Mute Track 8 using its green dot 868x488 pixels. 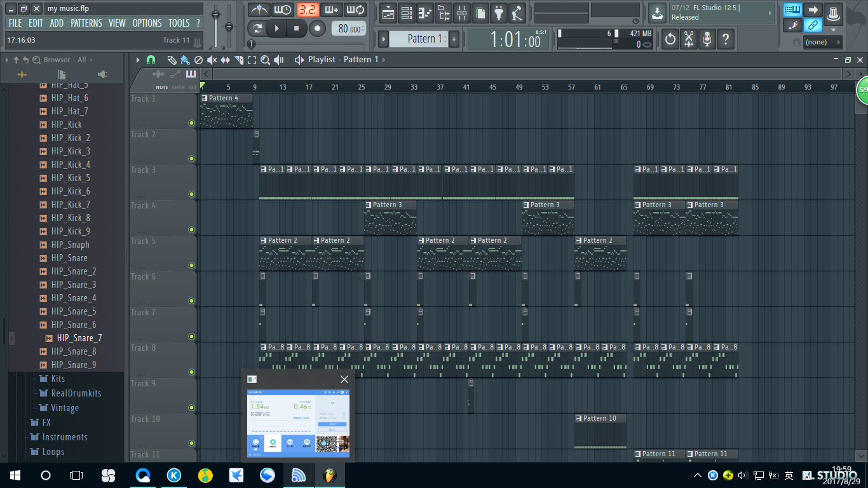coord(191,372)
